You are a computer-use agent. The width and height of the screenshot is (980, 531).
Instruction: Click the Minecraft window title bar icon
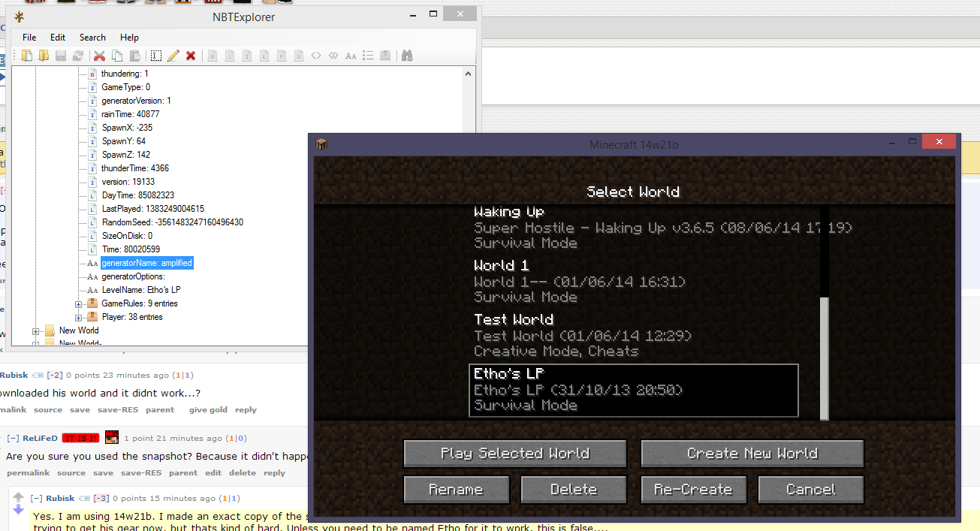[322, 143]
